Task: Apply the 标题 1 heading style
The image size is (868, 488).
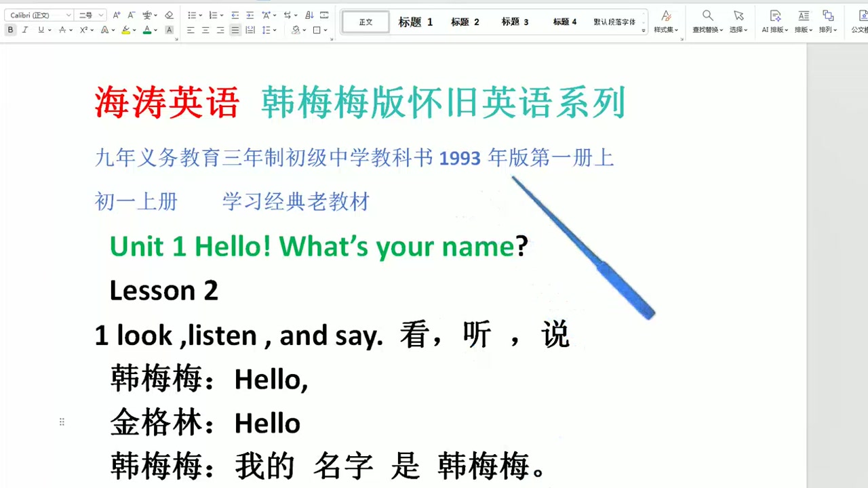Action: [x=415, y=22]
